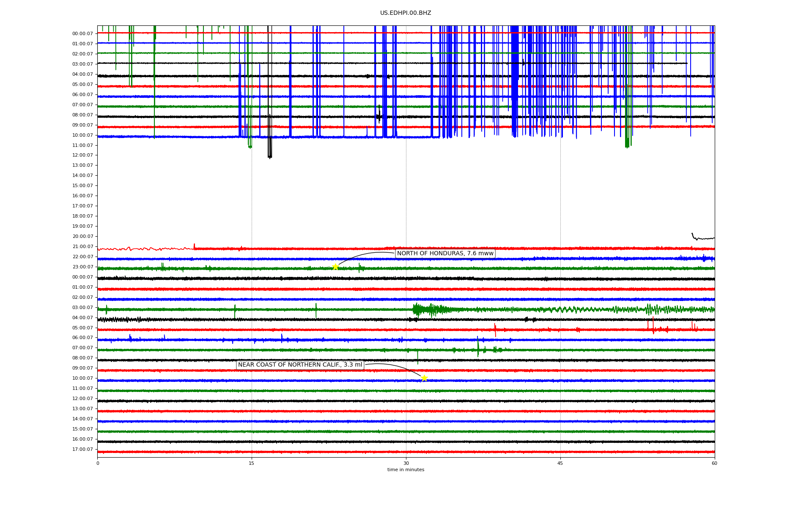812x508 pixels.
Task: Click the 60 minute x-axis tick label
Action: [714, 463]
